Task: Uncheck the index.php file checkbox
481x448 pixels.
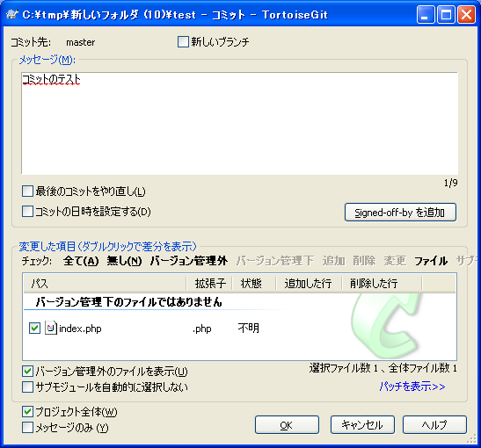Action: 34,329
